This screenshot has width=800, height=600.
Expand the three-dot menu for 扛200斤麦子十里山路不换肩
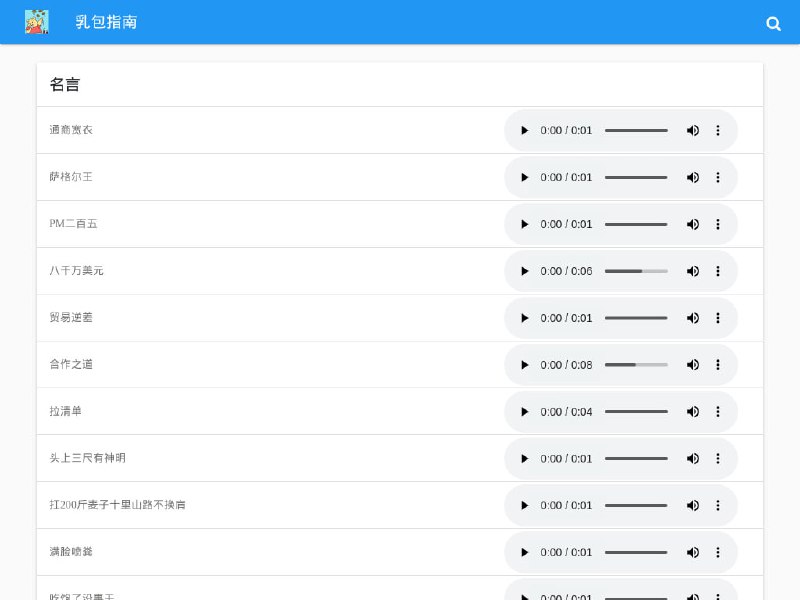[717, 505]
